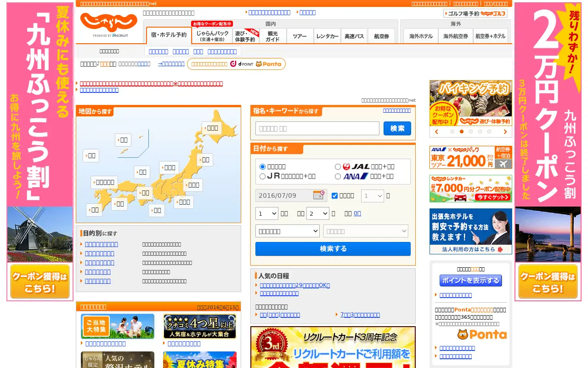Open the disabled nights dropdown beside the checkbox

coord(373,195)
